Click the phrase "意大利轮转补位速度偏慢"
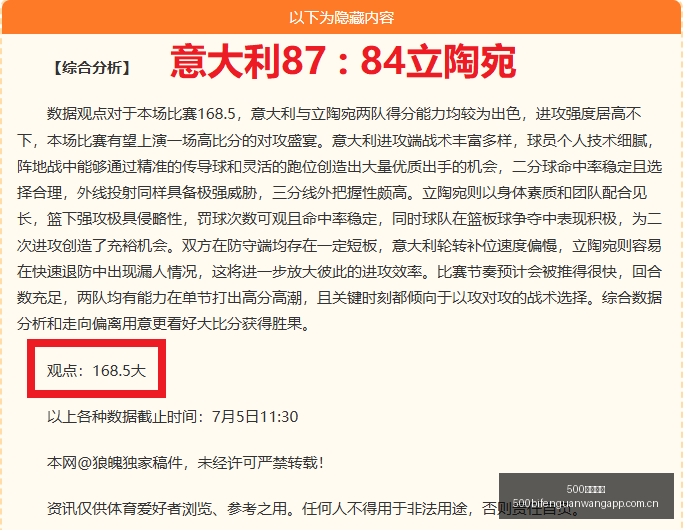This screenshot has width=685, height=530. (x=474, y=246)
